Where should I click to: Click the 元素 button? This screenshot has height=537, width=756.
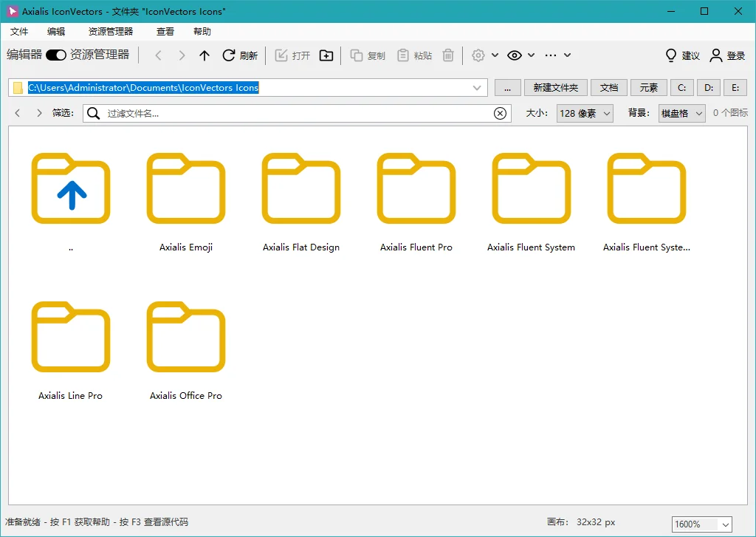click(x=648, y=88)
